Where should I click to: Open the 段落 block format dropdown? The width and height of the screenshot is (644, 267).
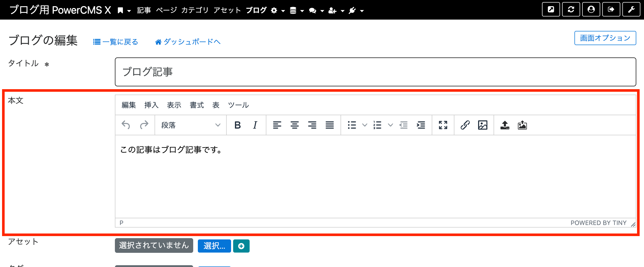[191, 125]
